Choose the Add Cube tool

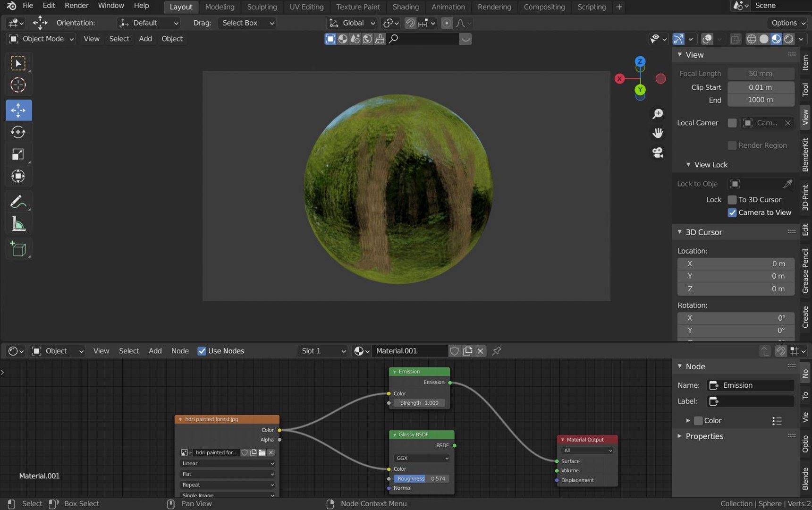18,249
